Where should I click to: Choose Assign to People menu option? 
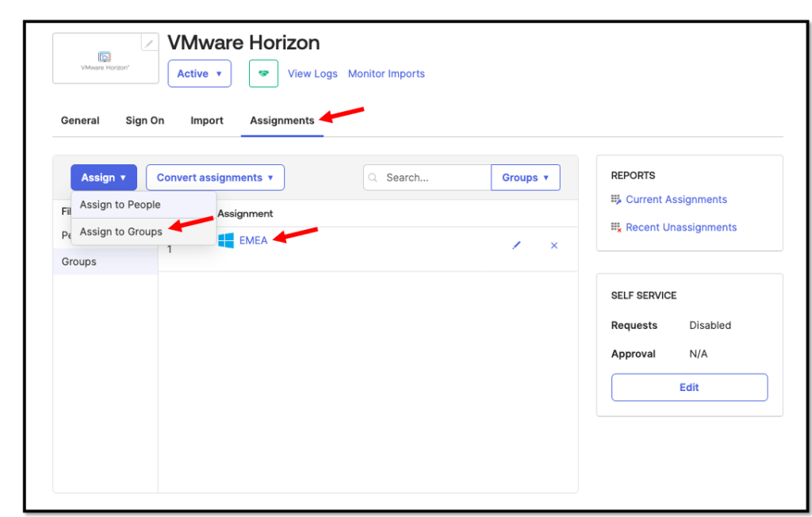[120, 205]
